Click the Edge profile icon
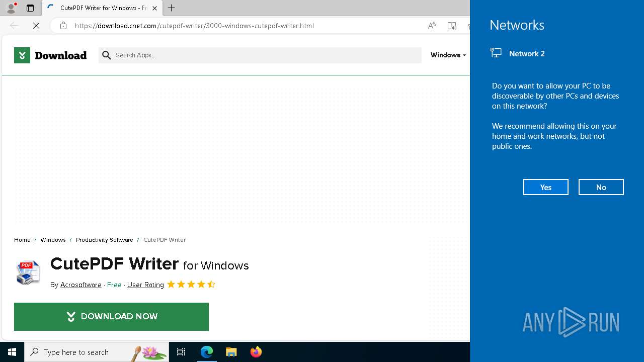 coord(11,8)
